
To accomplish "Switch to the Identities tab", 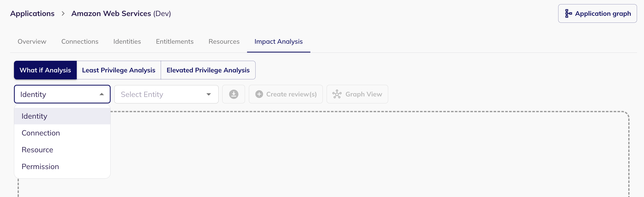I will (x=127, y=41).
